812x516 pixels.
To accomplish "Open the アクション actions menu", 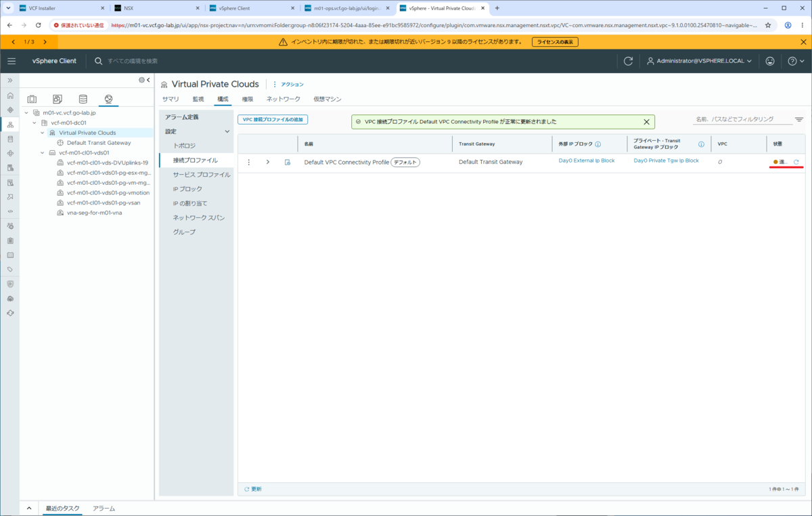I will (288, 85).
